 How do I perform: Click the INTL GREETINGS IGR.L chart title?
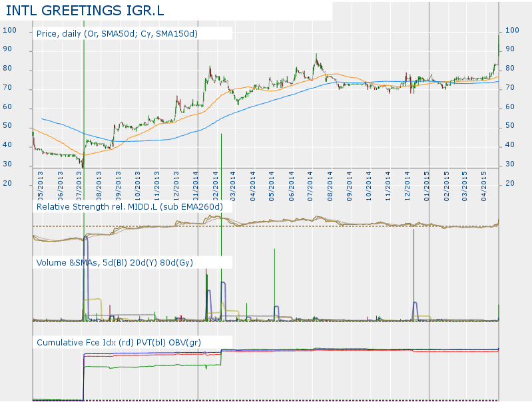(85, 11)
